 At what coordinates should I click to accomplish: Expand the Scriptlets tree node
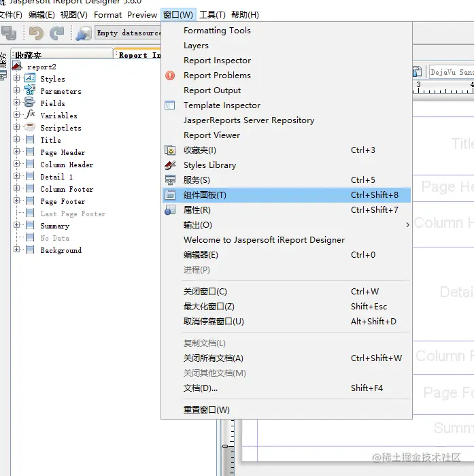tap(17, 127)
